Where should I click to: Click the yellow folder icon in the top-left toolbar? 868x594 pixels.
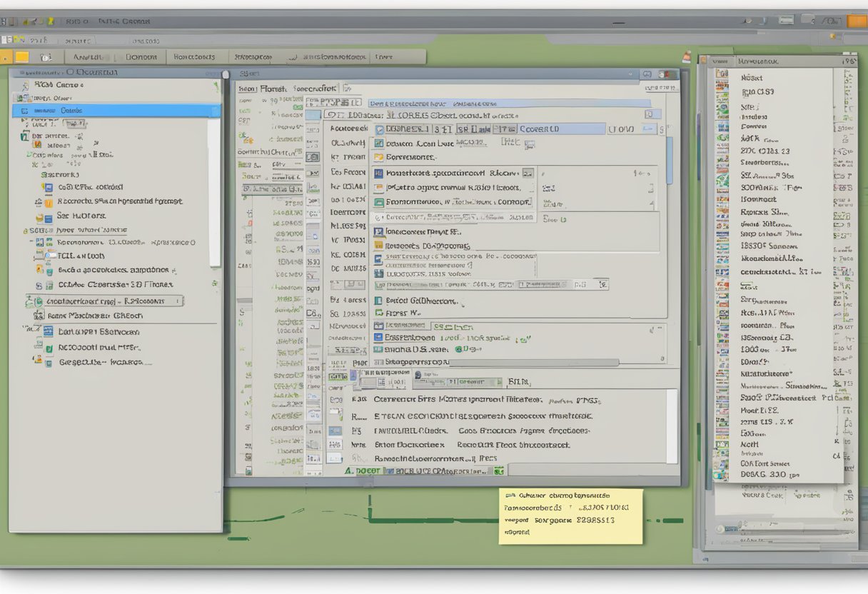[21, 57]
